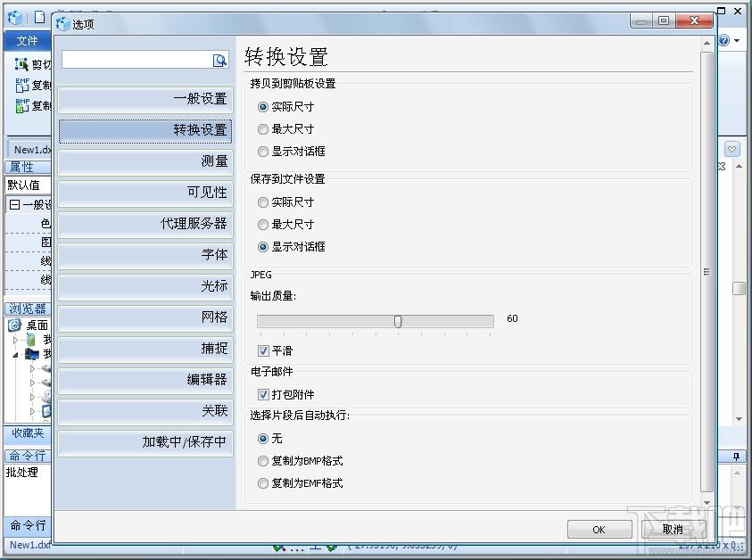Click the Cut selection icon in main window

pyautogui.click(x=21, y=64)
